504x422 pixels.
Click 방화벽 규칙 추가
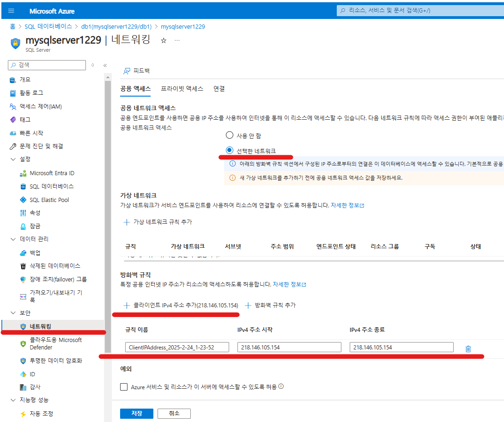(x=270, y=305)
